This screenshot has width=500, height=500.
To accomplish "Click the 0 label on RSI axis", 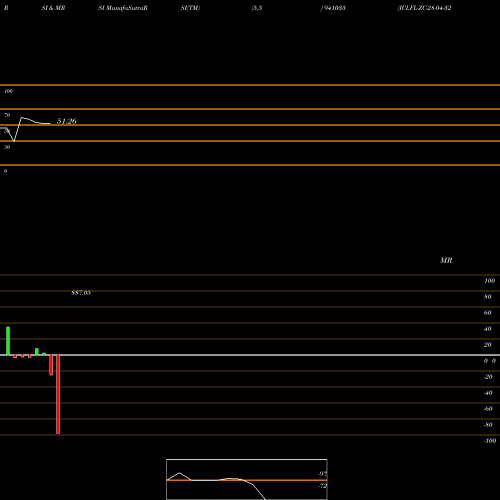I will point(5,171).
